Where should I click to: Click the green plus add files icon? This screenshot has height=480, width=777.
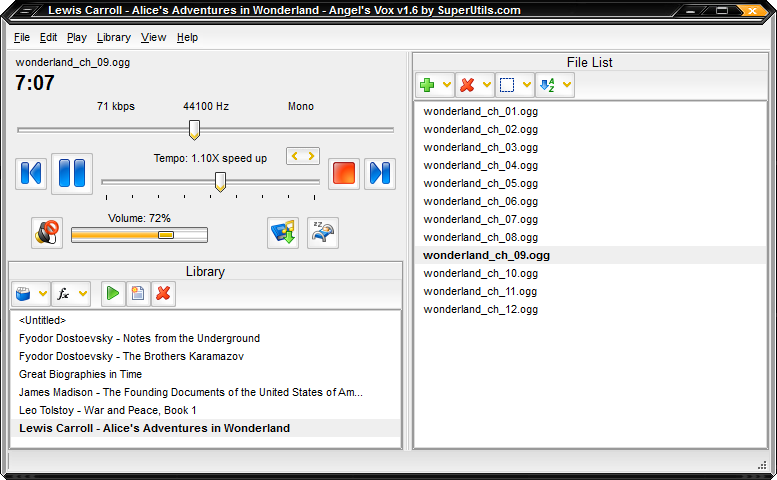pos(428,86)
